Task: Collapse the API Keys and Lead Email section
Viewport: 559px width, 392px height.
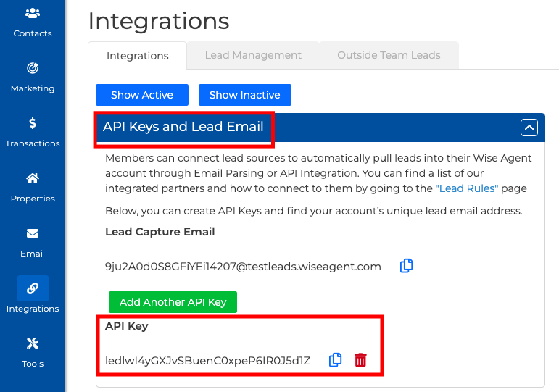Action: [x=529, y=128]
